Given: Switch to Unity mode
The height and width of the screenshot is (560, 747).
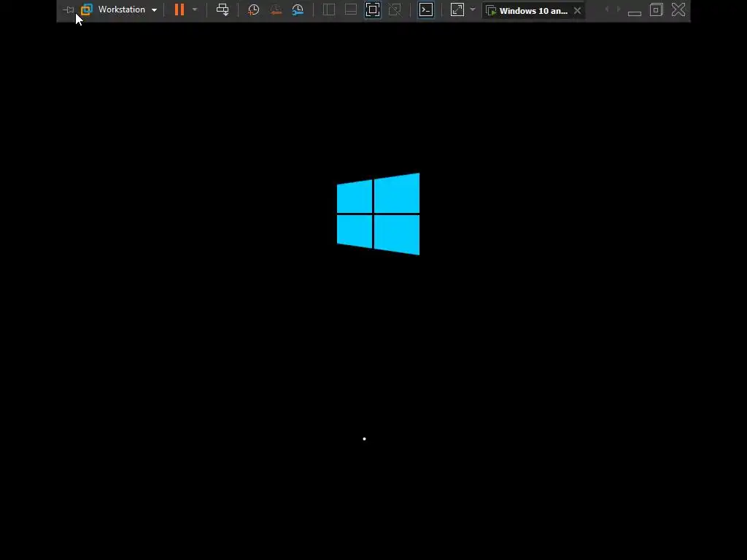Looking at the screenshot, I should (395, 9).
